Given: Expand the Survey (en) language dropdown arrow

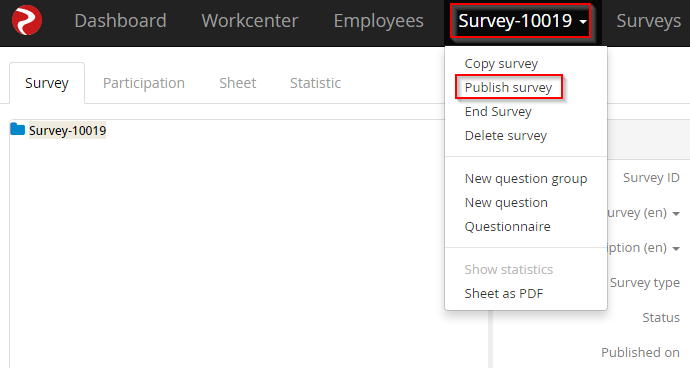Looking at the screenshot, I should click(676, 213).
